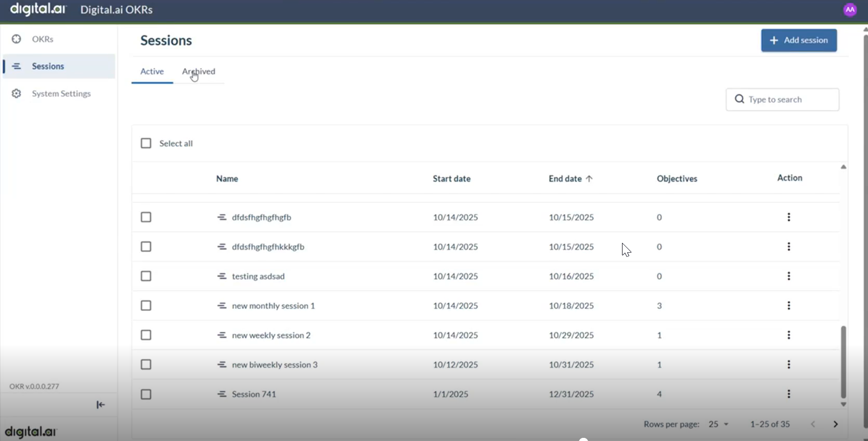Sort by the End date column header
Viewport: 868px width, 441px height.
click(x=565, y=178)
